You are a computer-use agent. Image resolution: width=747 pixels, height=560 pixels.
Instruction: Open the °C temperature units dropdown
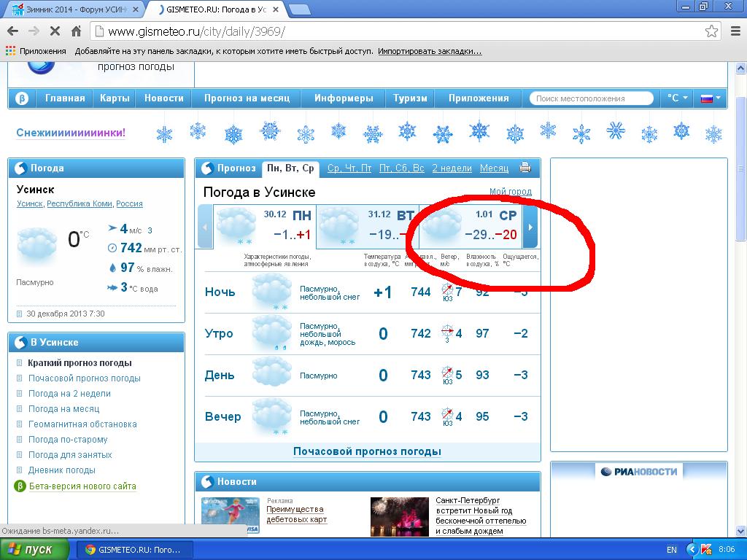[677, 98]
